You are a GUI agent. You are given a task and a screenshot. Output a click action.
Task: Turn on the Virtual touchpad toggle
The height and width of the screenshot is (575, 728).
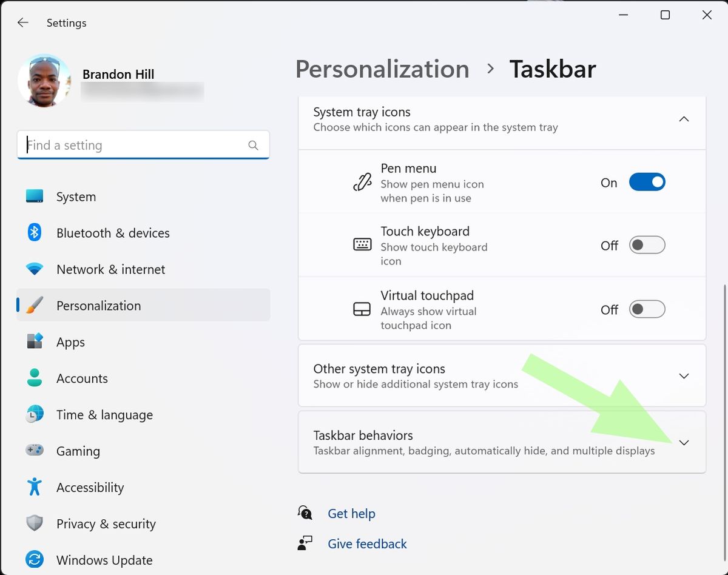click(647, 309)
